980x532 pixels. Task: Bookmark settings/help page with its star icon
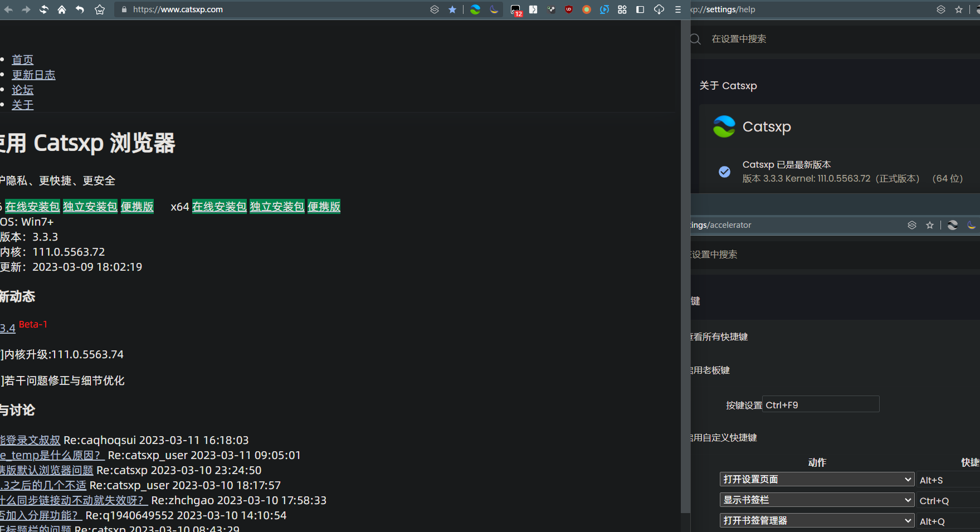pos(959,9)
